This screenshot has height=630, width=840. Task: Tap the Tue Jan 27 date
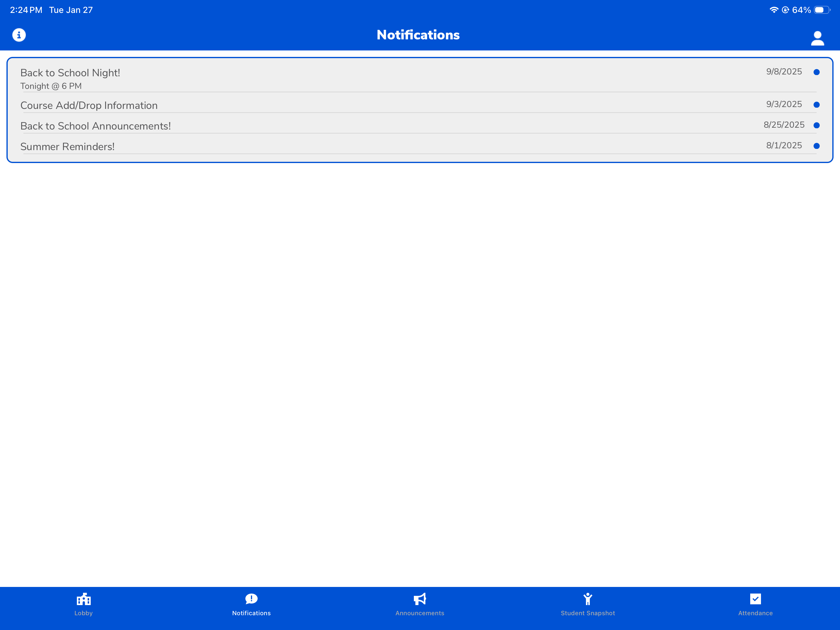tap(71, 10)
